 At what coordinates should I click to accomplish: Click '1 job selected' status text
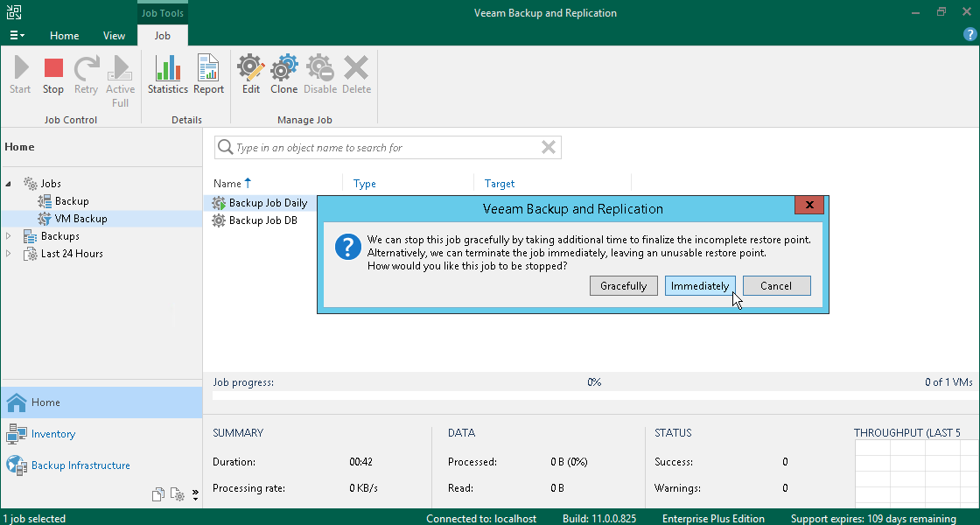point(34,519)
